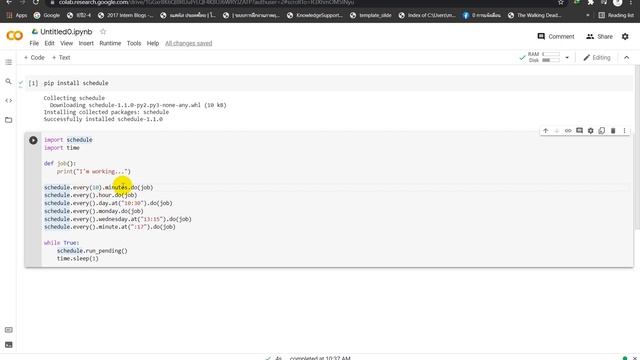640x360 pixels.
Task: Move cell up arrow in cell toolbar
Action: pos(546,131)
